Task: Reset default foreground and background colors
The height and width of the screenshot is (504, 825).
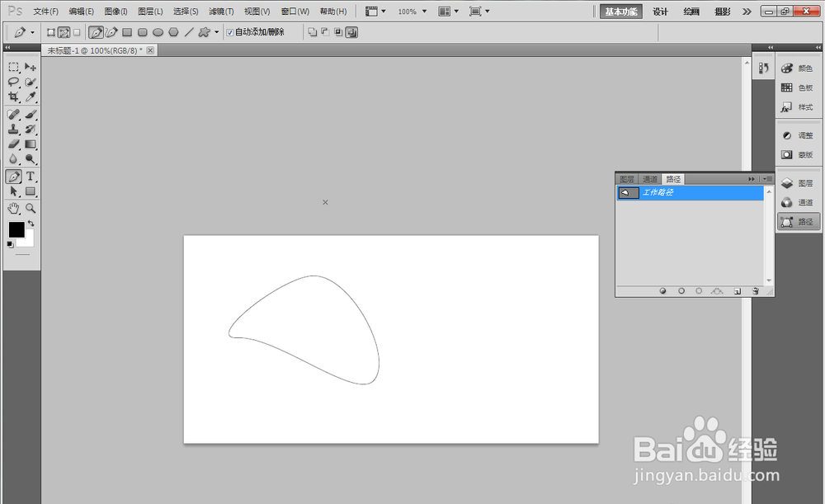Action: click(10, 245)
